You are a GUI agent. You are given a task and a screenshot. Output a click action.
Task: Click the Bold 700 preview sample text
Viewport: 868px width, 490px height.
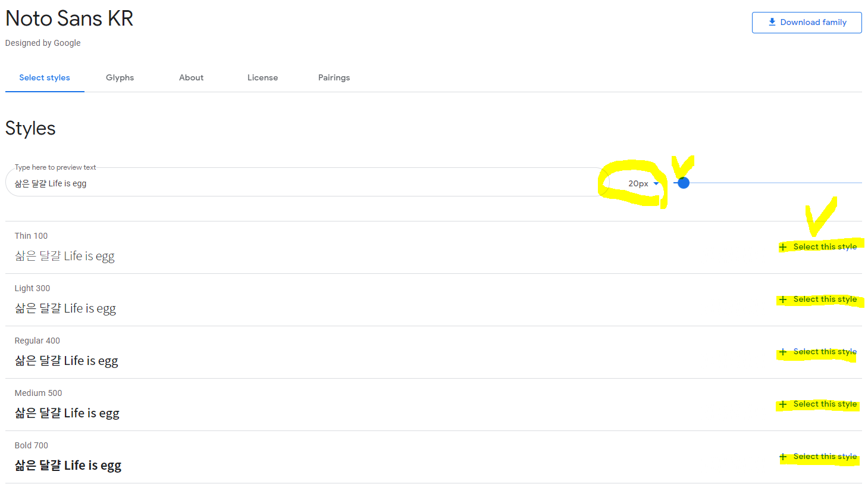point(68,466)
